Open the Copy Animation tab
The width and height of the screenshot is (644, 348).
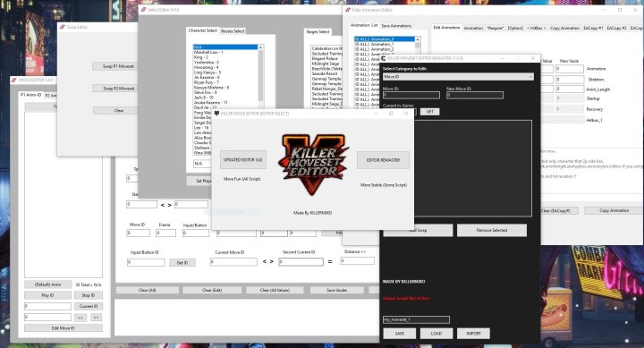[564, 29]
